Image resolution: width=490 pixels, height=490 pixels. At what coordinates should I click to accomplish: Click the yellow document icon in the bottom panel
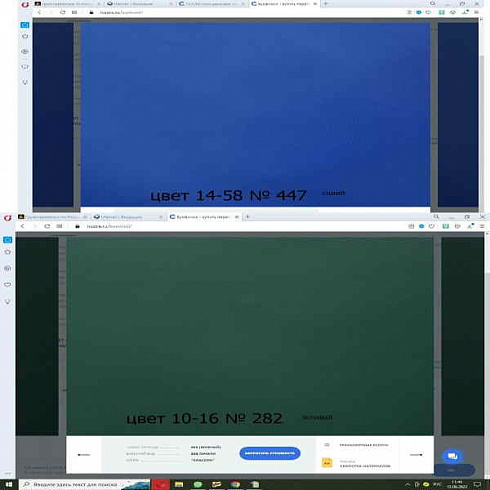327,463
